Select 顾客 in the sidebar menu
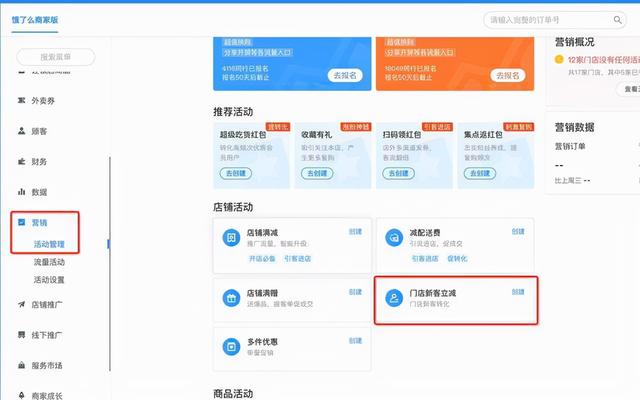 coord(39,131)
